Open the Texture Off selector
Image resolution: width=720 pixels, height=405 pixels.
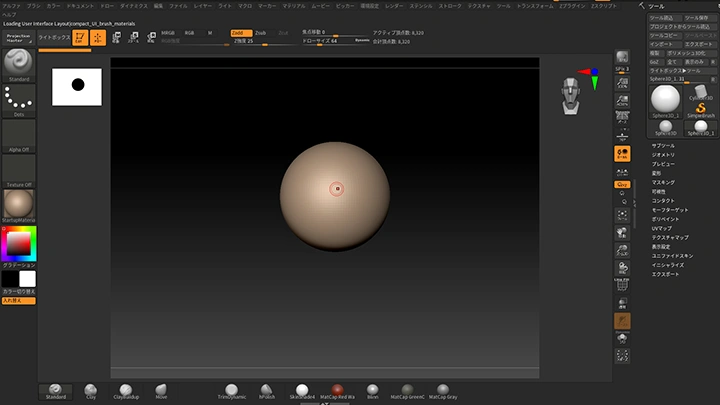[x=19, y=171]
